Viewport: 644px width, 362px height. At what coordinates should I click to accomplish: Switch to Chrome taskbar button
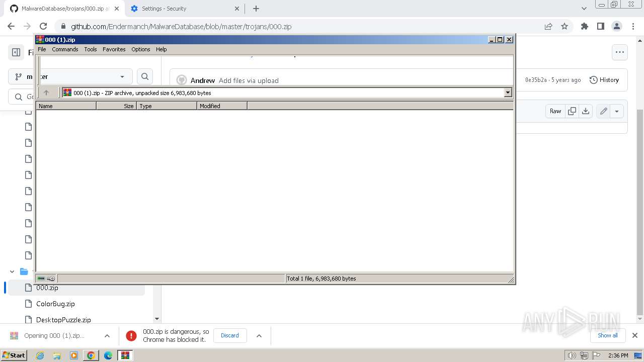pos(91,355)
